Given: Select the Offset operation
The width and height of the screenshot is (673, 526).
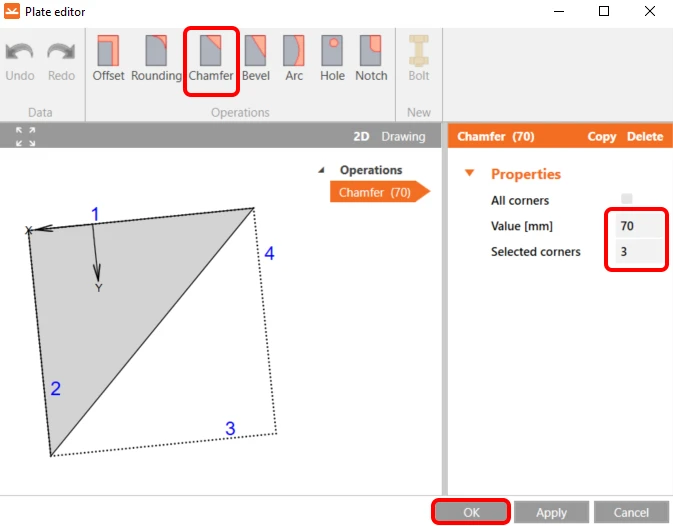Looking at the screenshot, I should click(x=108, y=58).
